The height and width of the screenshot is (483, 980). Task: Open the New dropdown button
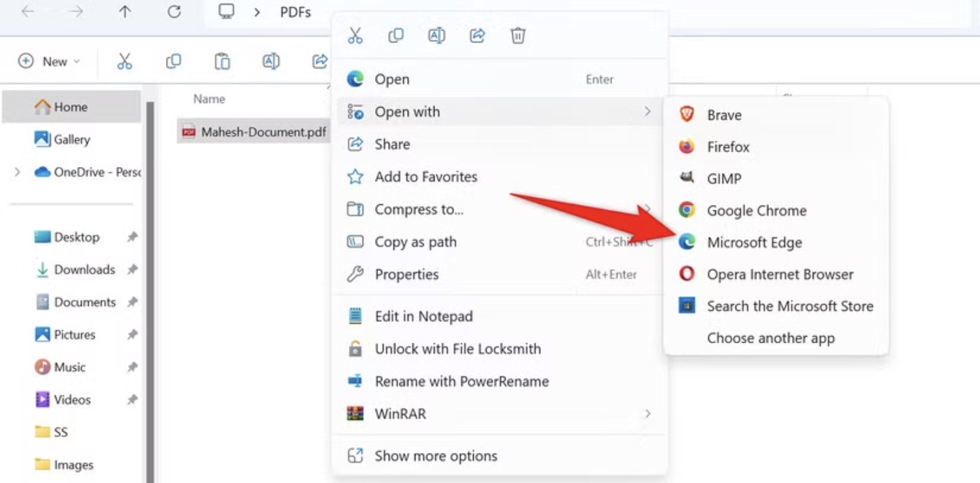50,61
